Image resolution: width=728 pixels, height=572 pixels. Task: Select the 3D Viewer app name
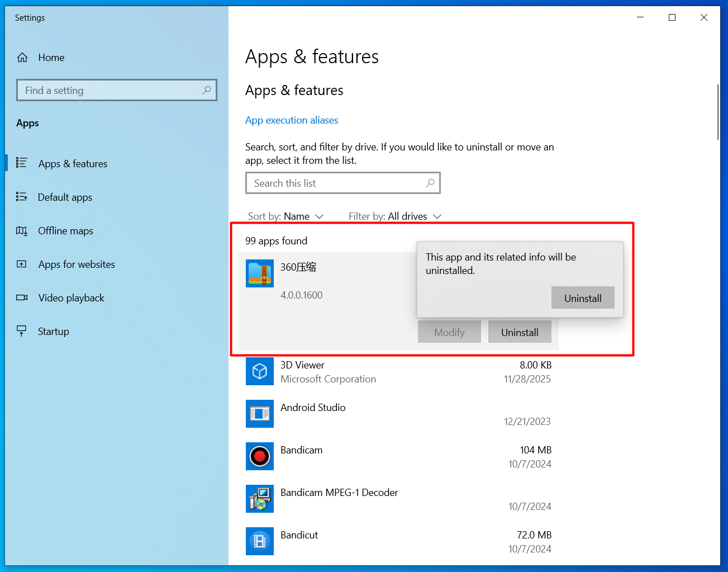(x=302, y=365)
